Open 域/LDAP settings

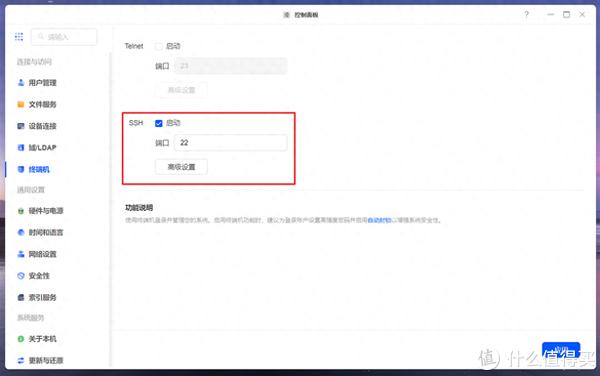pyautogui.click(x=37, y=148)
